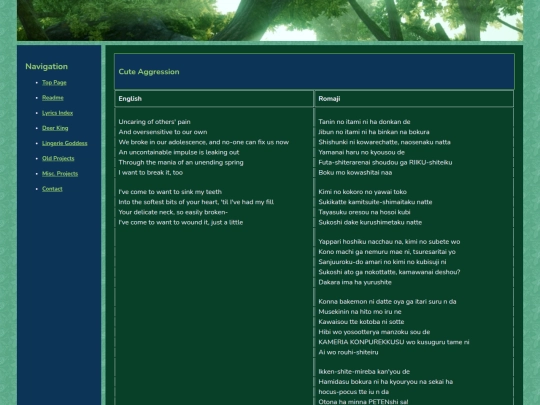
Task: Click romaji line "Hibi wo yosootterya manzoku sou de"
Action: click(374, 332)
